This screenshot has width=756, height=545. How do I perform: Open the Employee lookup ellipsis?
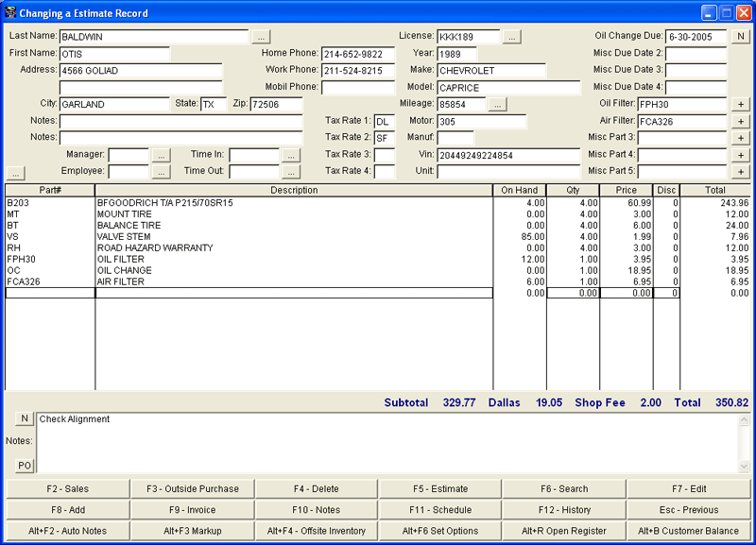click(x=163, y=171)
